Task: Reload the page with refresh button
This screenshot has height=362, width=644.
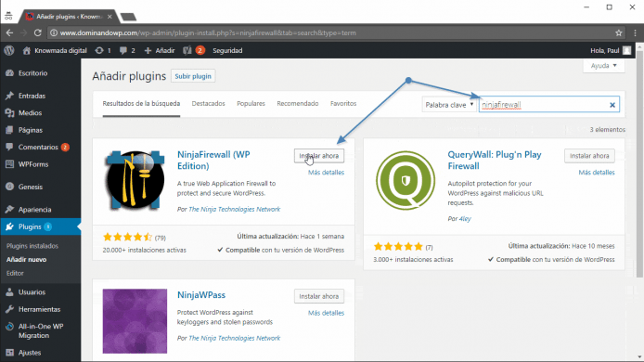Action: pyautogui.click(x=38, y=32)
